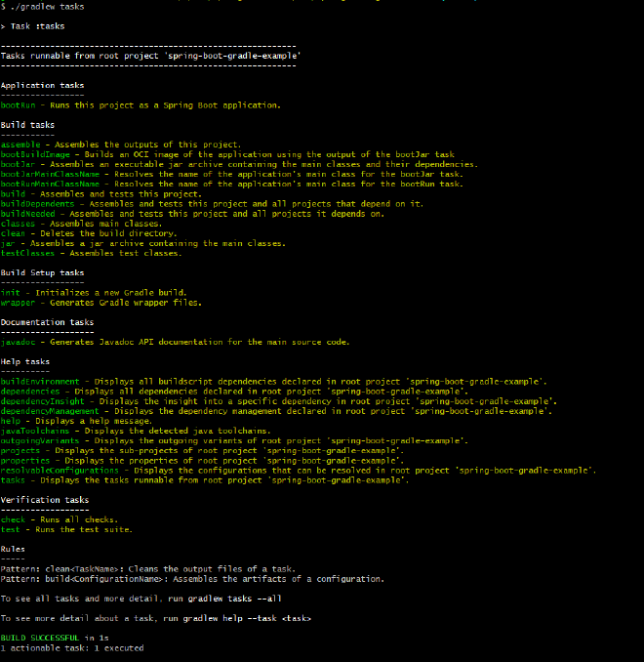Select the 'Help tasks' heading
This screenshot has width=644, height=662.
point(25,362)
